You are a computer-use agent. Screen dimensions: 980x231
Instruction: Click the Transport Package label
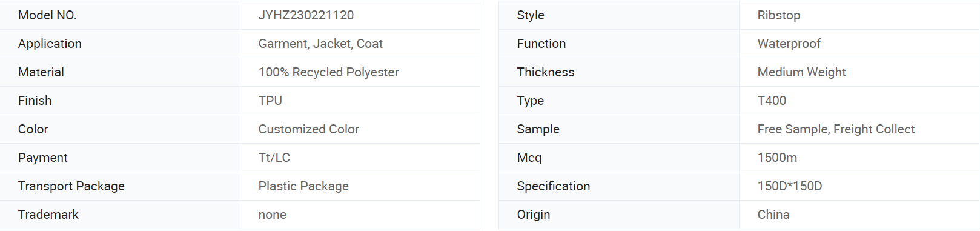71,186
